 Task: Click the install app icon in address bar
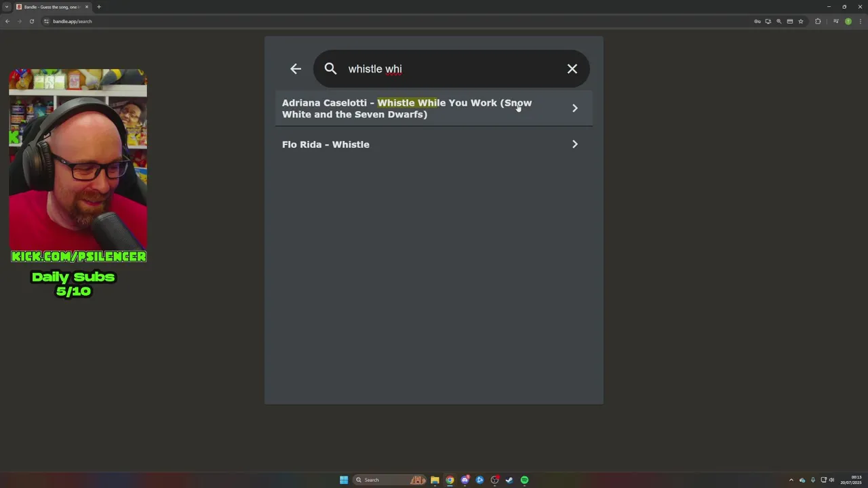click(768, 21)
